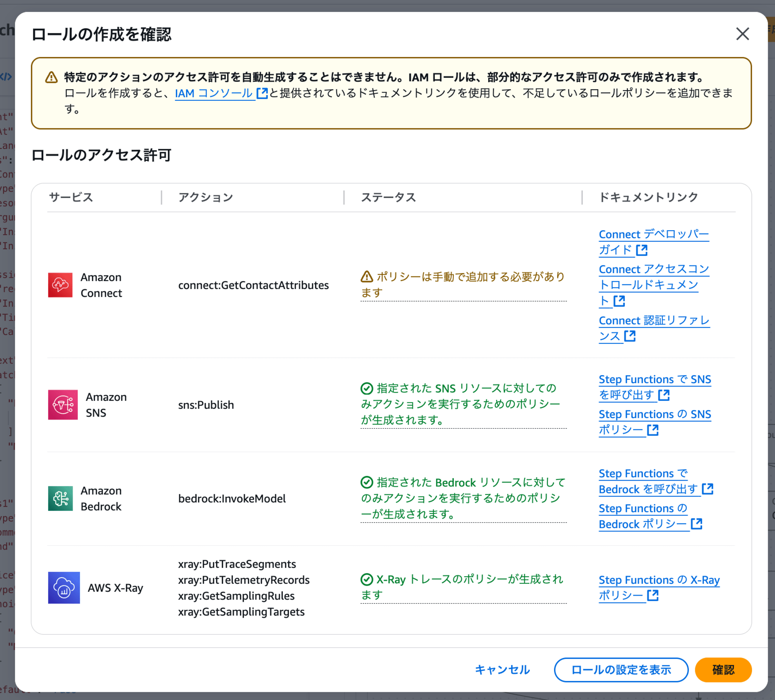Screen dimensions: 775x700
Task: Open Step Functions で SNS を呼び出す link
Action: pos(655,387)
